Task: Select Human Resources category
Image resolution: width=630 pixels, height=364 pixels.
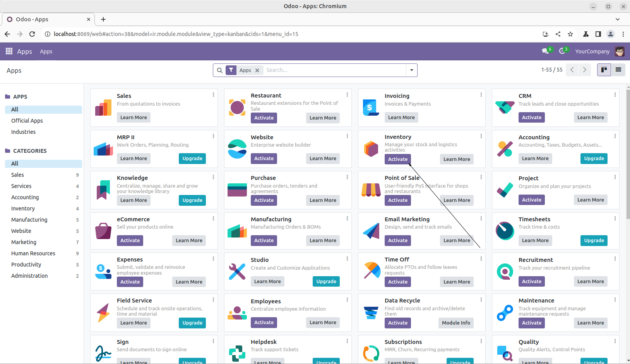Action: coord(33,253)
